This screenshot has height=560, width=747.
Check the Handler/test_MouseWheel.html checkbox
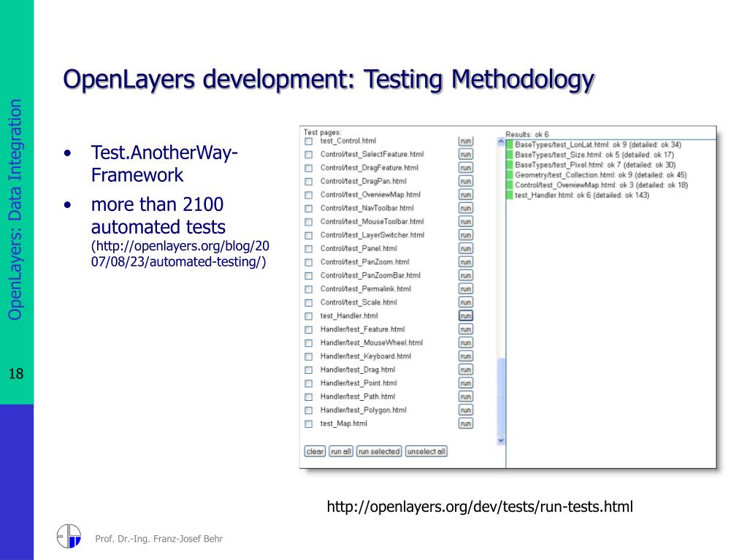click(309, 343)
